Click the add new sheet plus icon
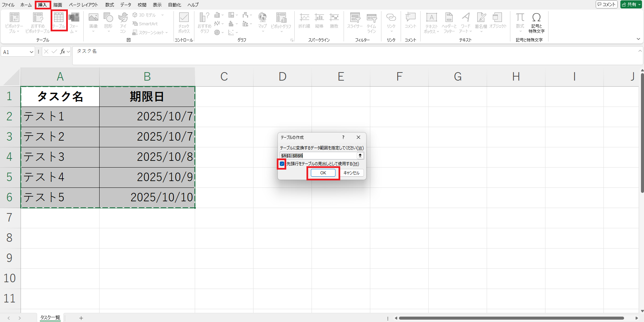 81,318
